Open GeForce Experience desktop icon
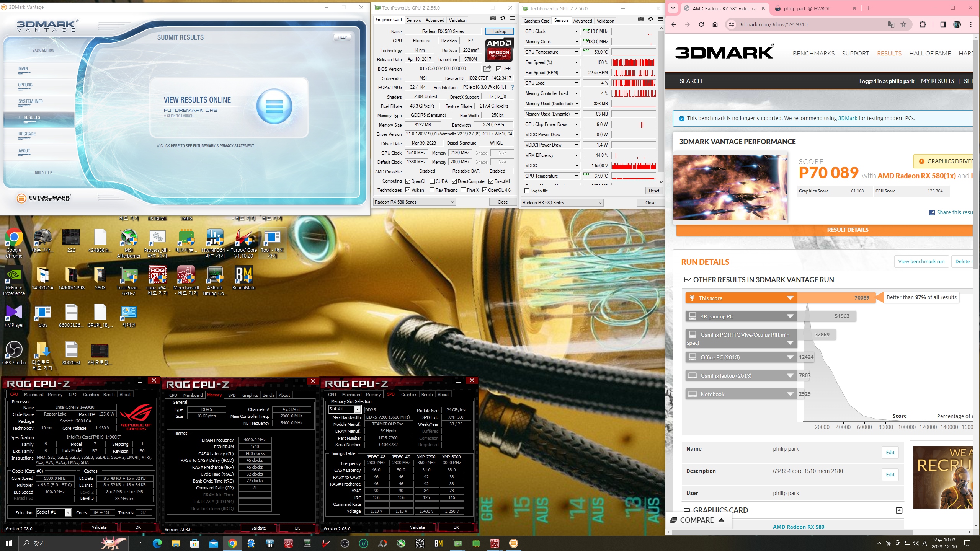980x551 pixels. (x=14, y=281)
